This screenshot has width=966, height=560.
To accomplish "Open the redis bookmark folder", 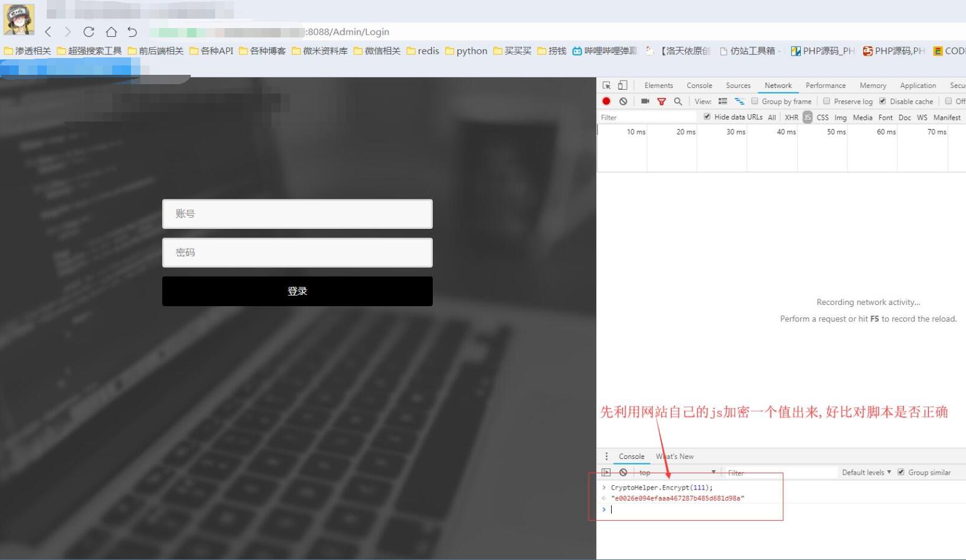I will point(423,51).
